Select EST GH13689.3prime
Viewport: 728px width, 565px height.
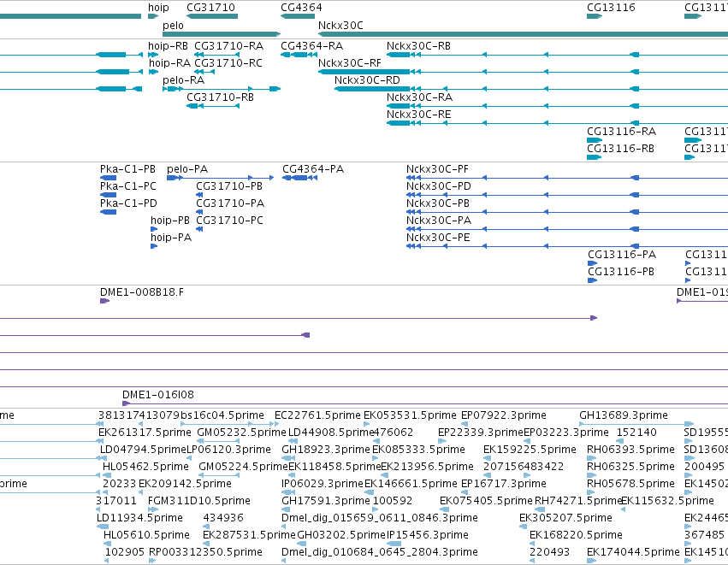tap(624, 415)
